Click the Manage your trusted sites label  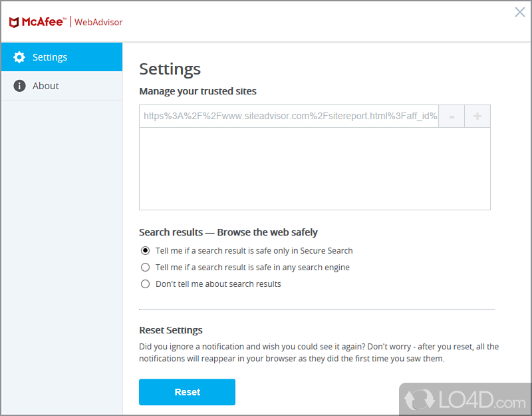(x=198, y=91)
